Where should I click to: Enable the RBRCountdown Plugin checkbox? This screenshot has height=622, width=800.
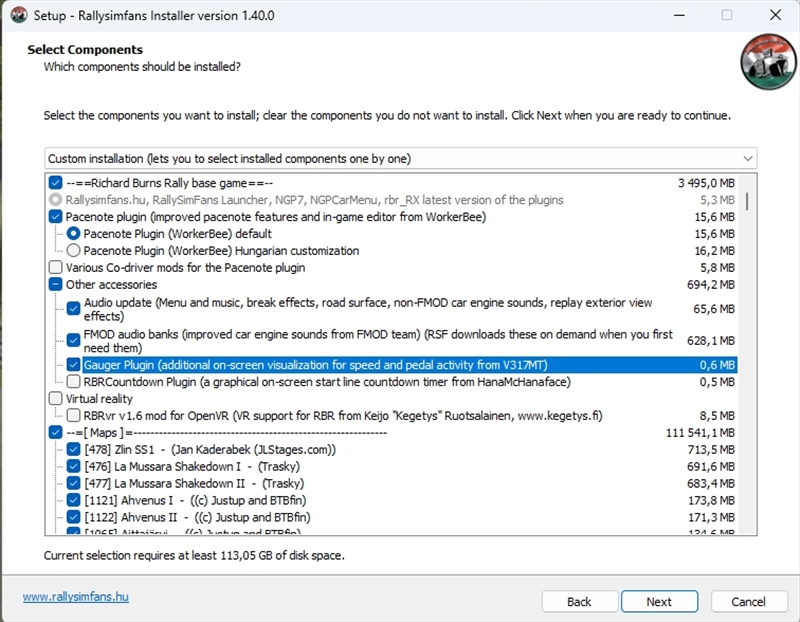tap(73, 381)
